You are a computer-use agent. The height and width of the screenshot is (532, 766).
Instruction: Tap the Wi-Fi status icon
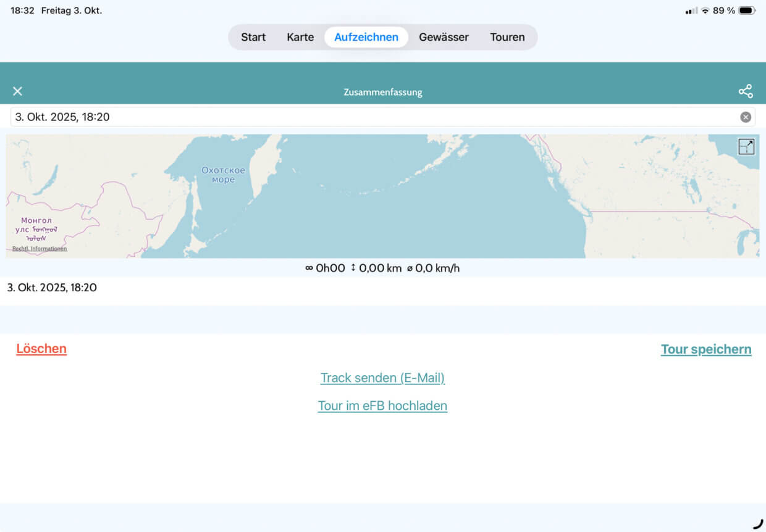click(x=705, y=10)
